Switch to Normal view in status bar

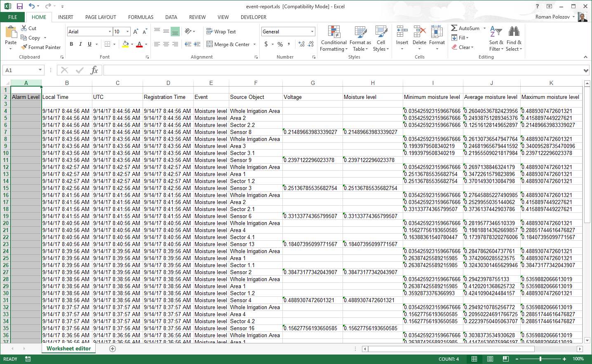(475, 359)
